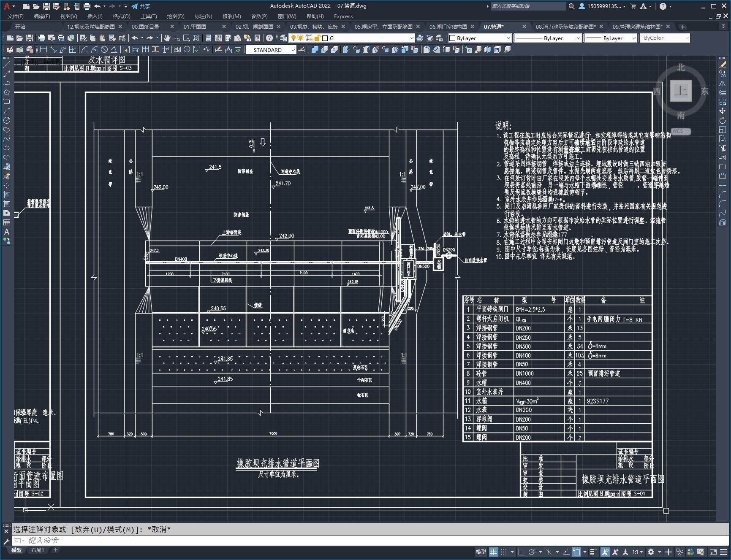This screenshot has width=731, height=560.
Task: Select the Polygon draw tool
Action: tap(7, 92)
